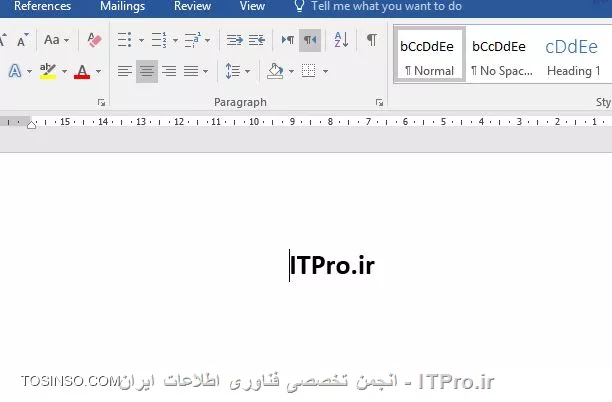Open the Mailings ribbon tab
Screen dimensions: 612x402
(x=122, y=6)
